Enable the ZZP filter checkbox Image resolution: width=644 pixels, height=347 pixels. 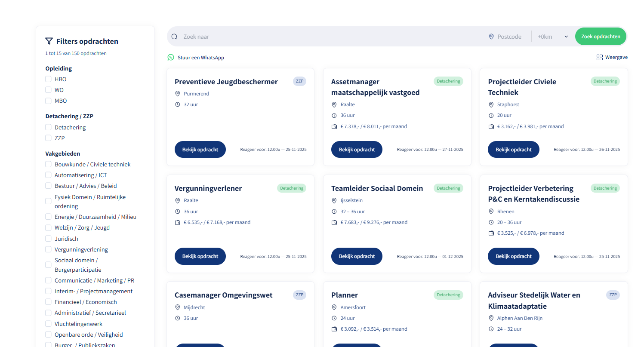(49, 138)
